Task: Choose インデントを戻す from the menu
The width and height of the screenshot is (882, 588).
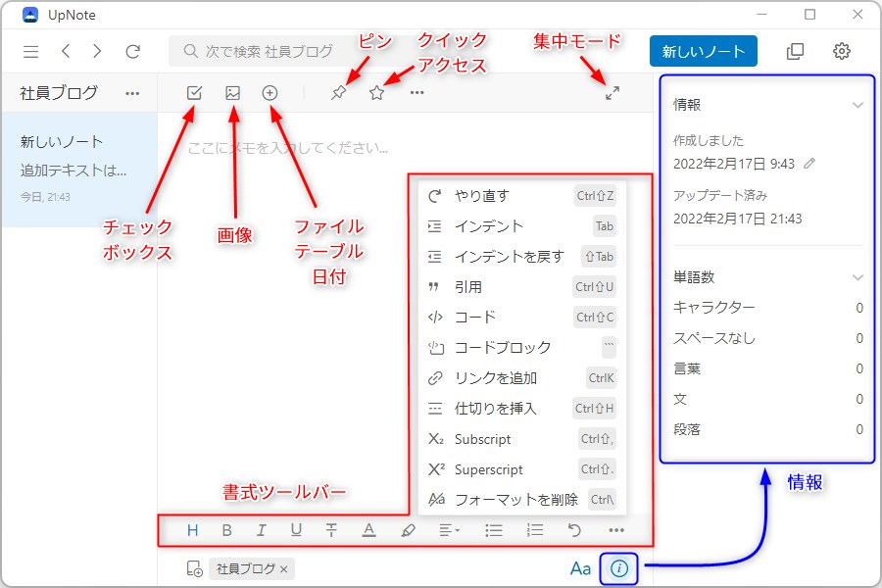Action: 521,257
